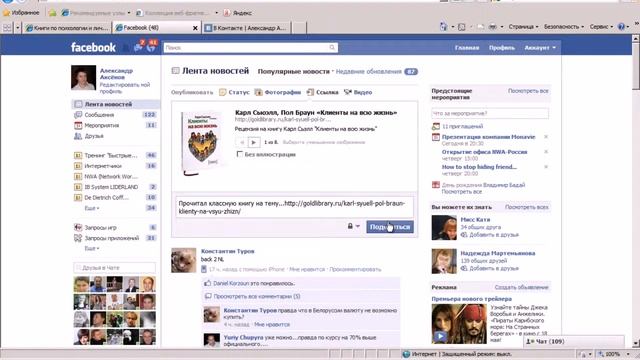Click 'Мне нравится' on the 'back 2 NL' post
The image size is (640, 360).
click(x=307, y=269)
